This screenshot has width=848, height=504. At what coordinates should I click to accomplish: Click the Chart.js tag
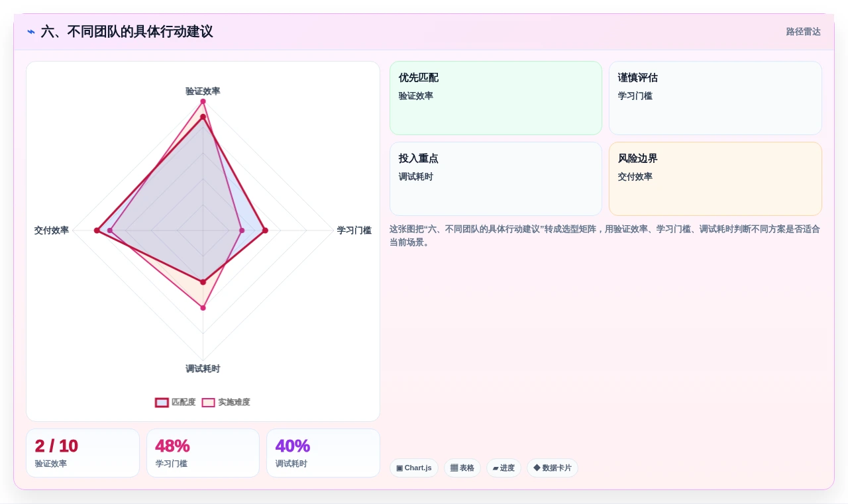[x=414, y=468]
